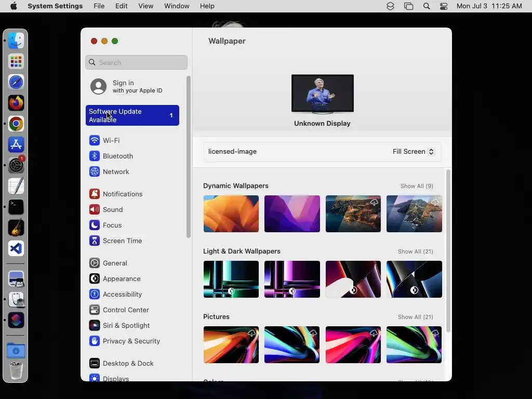Select the first orange Pictures wallpaper
The width and height of the screenshot is (532, 399).
pos(231,345)
